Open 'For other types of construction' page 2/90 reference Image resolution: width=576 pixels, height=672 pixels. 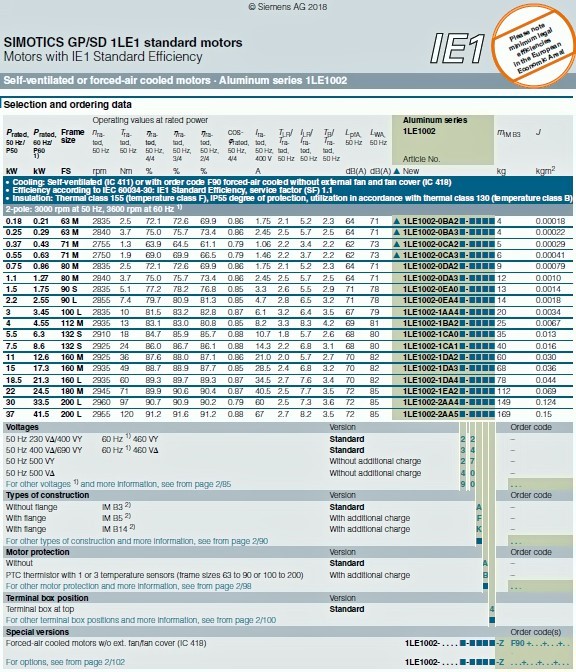point(137,541)
